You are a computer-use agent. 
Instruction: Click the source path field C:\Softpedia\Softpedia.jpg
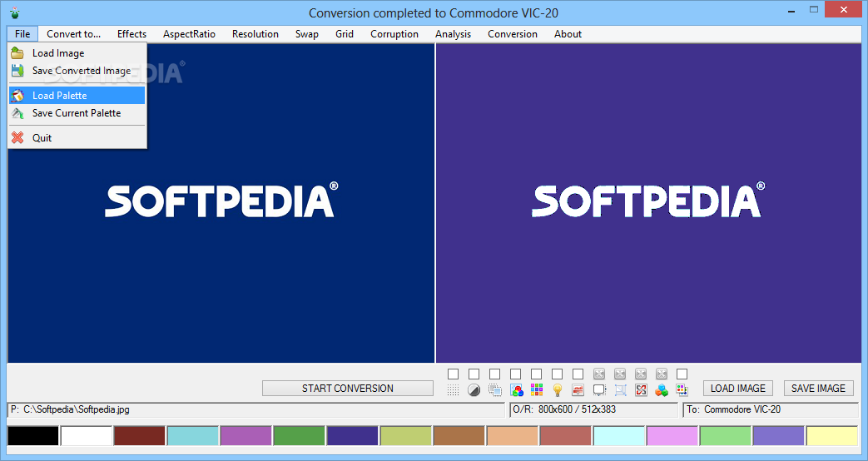[x=255, y=410]
